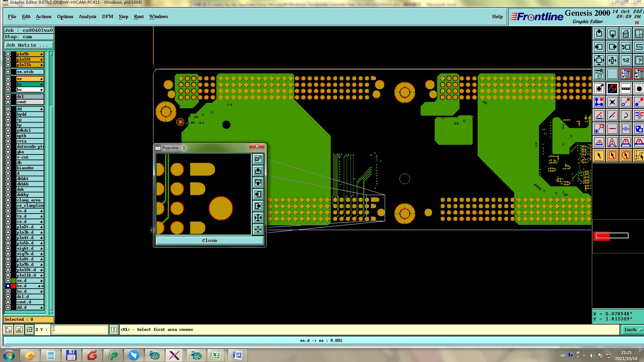The height and width of the screenshot is (362, 644).
Task: Click the X Y coordinate input field
Action: [x=79, y=329]
